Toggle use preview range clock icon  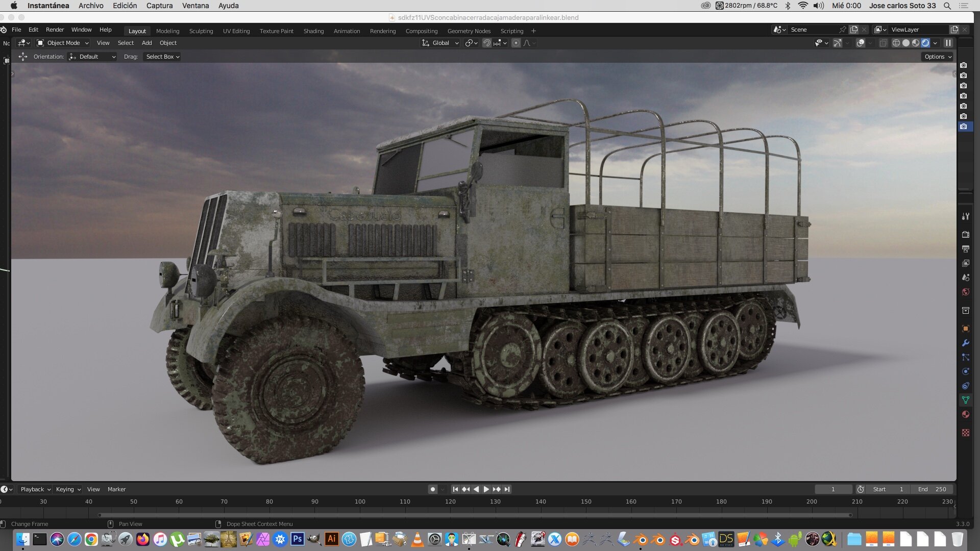[861, 489]
